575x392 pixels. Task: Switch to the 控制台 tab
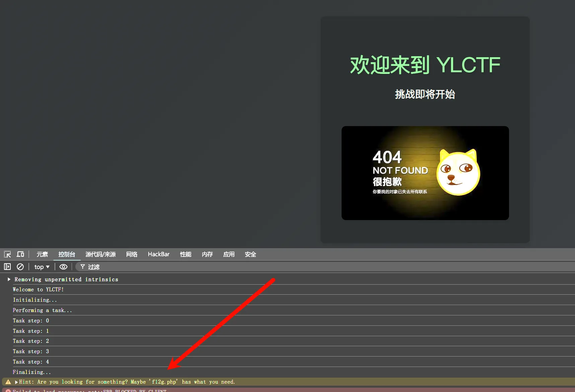pyautogui.click(x=67, y=254)
